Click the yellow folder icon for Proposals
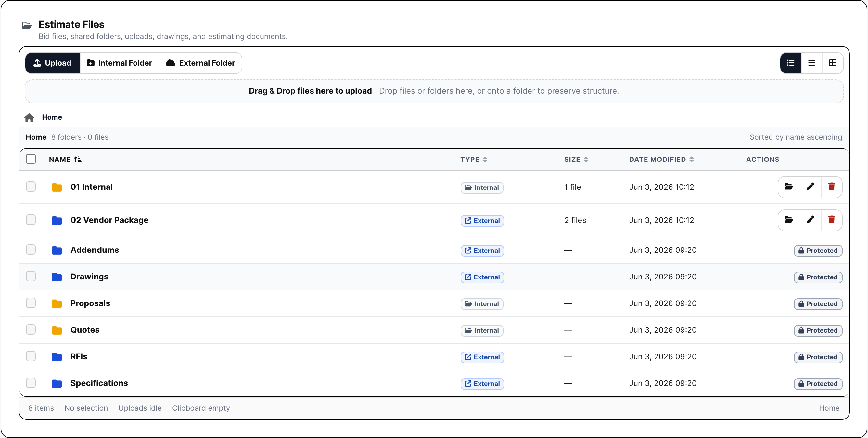 57,303
